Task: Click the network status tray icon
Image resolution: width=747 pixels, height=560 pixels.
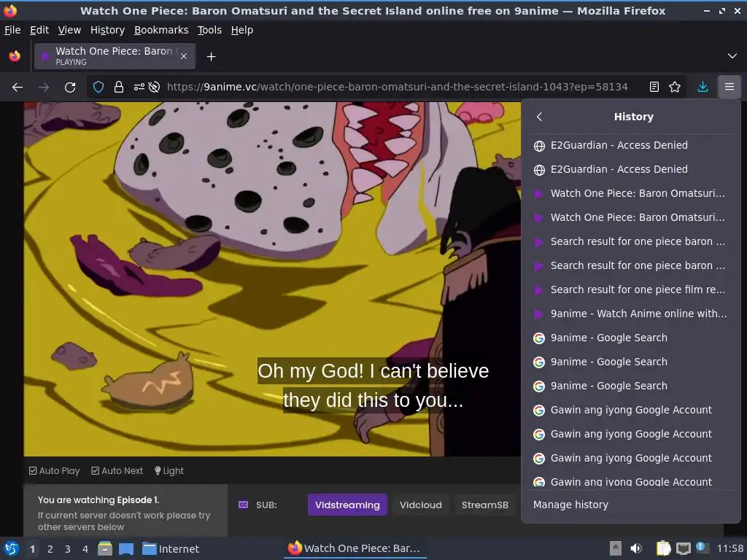Action: (x=684, y=548)
